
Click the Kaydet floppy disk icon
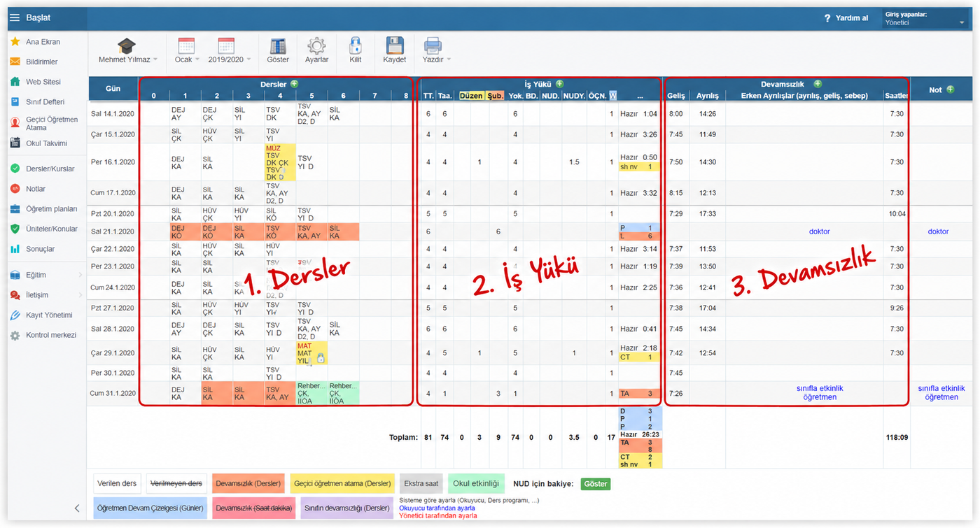[395, 46]
